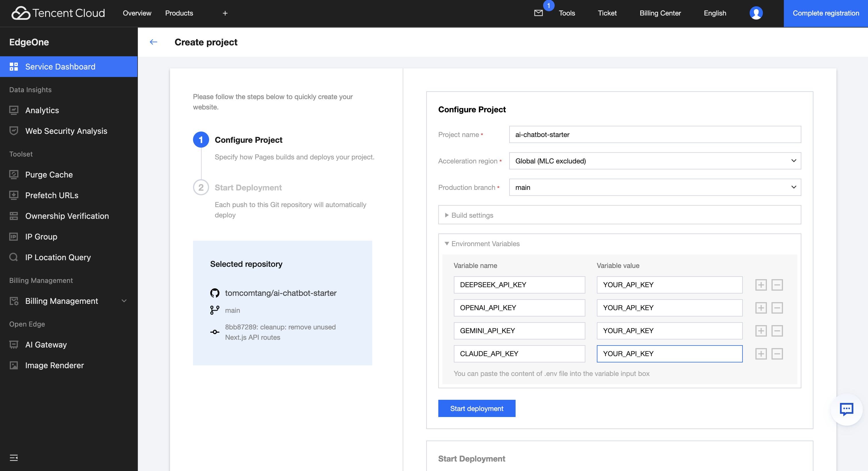Click the GEMINI_API_KEY variable name field
868x471 pixels.
519,331
